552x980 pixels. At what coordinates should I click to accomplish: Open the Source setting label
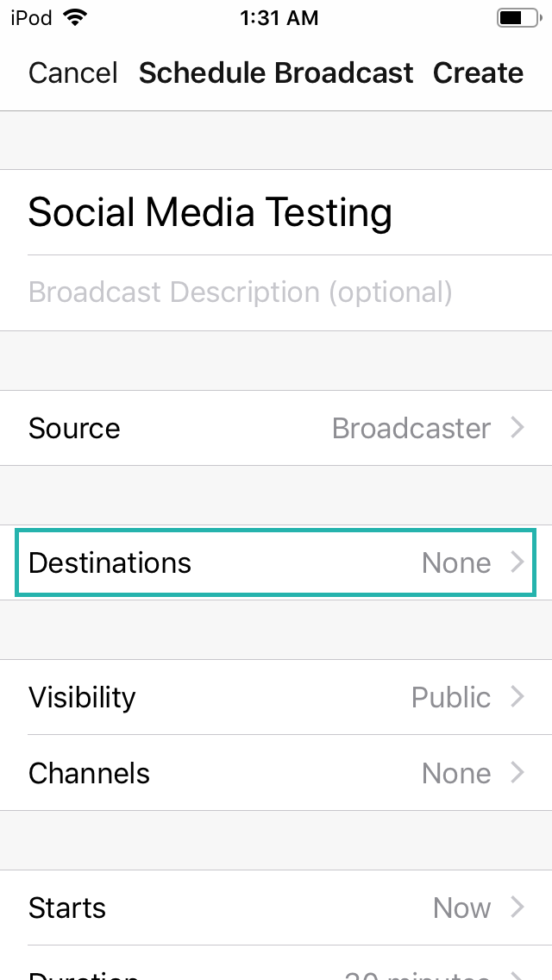point(74,429)
